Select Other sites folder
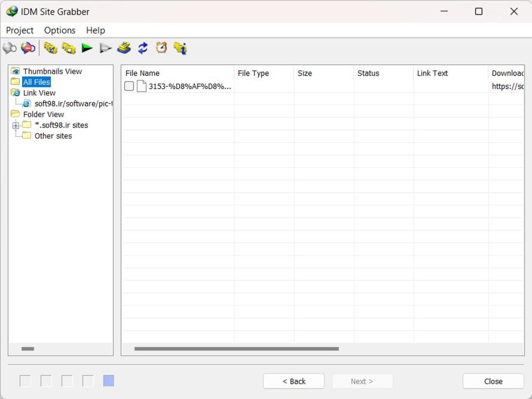This screenshot has width=532, height=399. (x=53, y=136)
